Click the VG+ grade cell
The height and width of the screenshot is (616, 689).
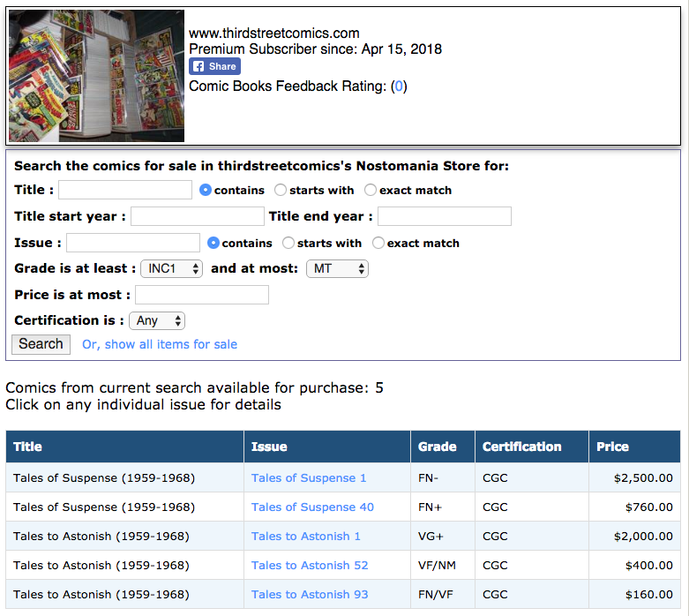pyautogui.click(x=443, y=536)
